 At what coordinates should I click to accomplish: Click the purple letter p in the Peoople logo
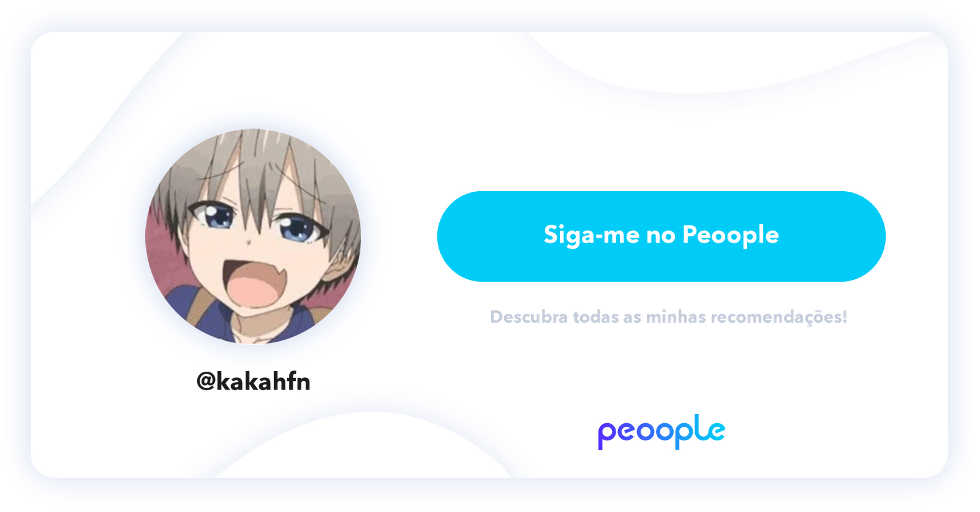[607, 435]
